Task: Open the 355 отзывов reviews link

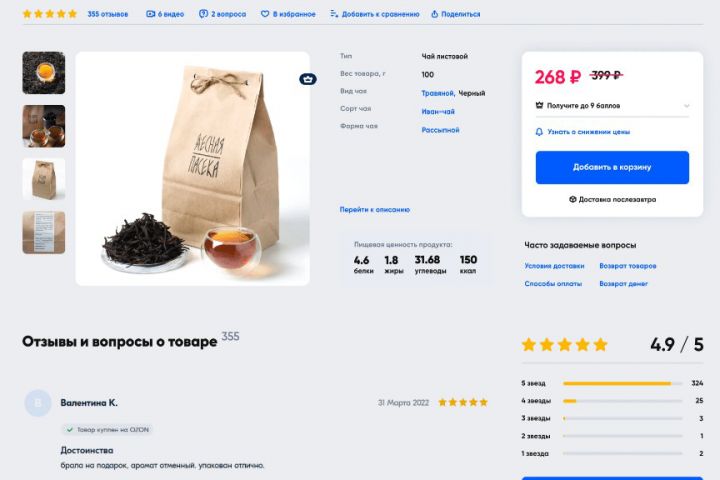Action: point(108,14)
